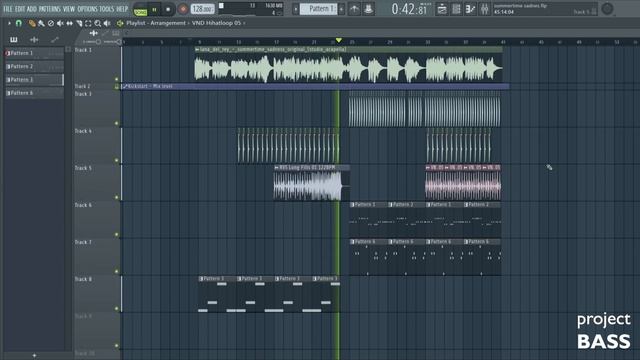Select the Playback speaker tool

107,23
